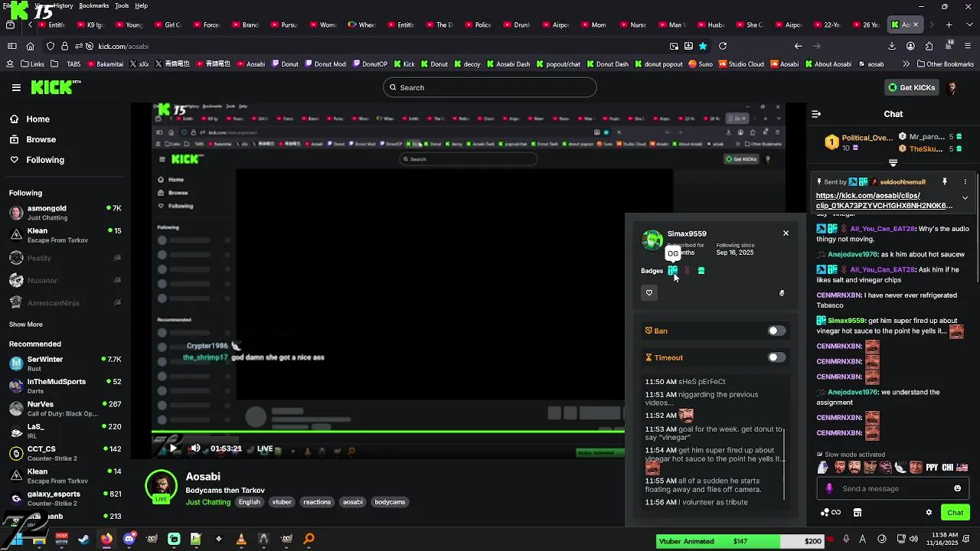Expand chat leaderboard with the down arrow
This screenshot has width=980, height=551.
[x=893, y=163]
